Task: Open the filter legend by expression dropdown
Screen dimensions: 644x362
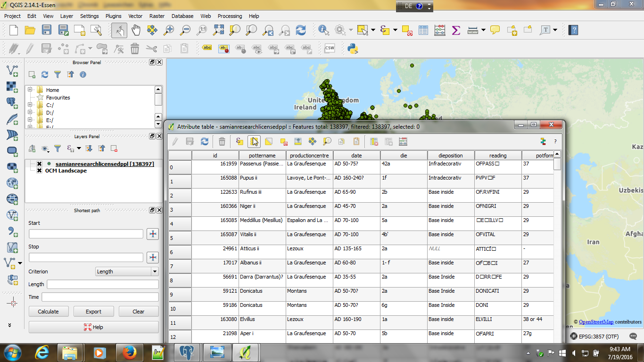Action: [79, 148]
